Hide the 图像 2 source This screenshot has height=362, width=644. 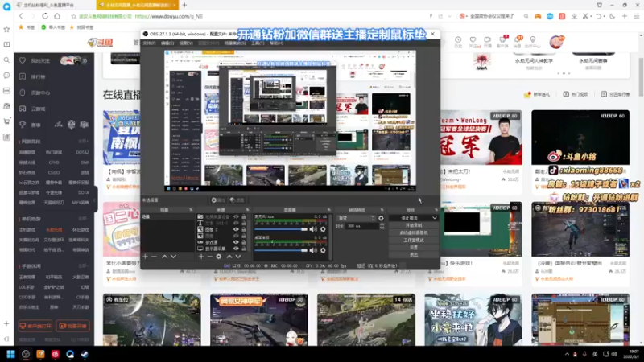236,229
